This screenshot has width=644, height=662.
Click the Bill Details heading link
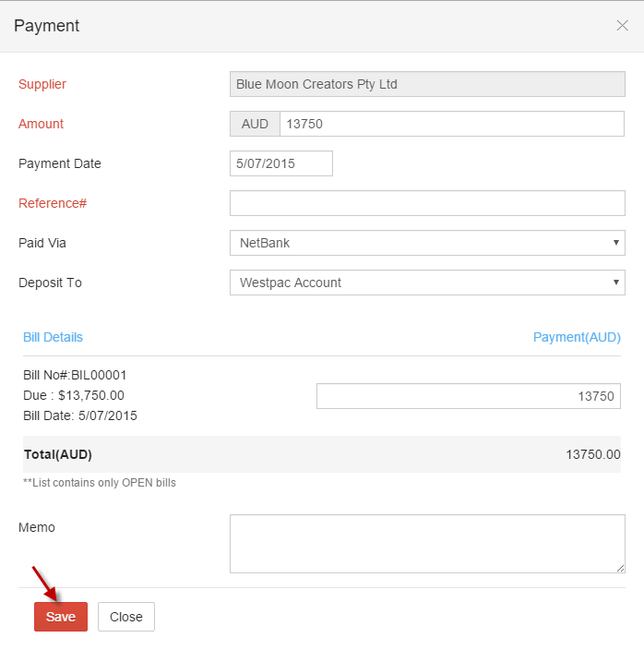click(53, 337)
